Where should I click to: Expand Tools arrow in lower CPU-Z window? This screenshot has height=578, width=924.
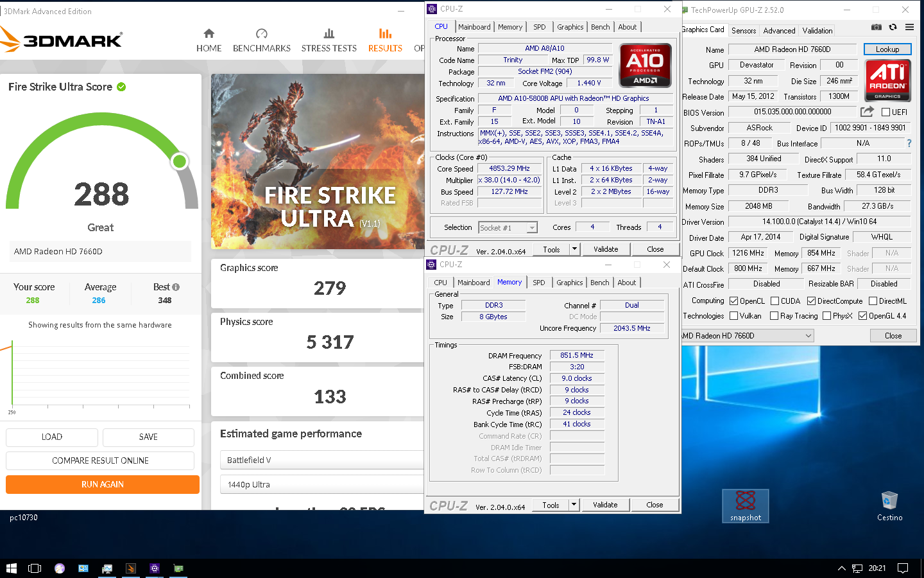click(x=574, y=505)
